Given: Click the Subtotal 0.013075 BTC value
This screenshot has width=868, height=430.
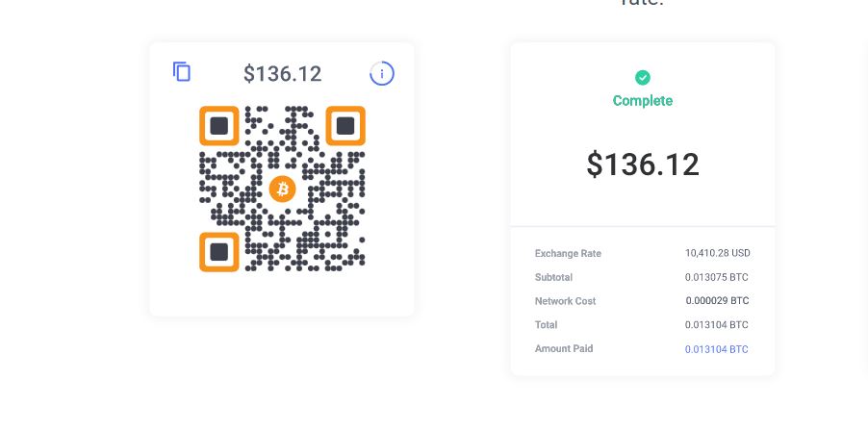Looking at the screenshot, I should coord(716,277).
